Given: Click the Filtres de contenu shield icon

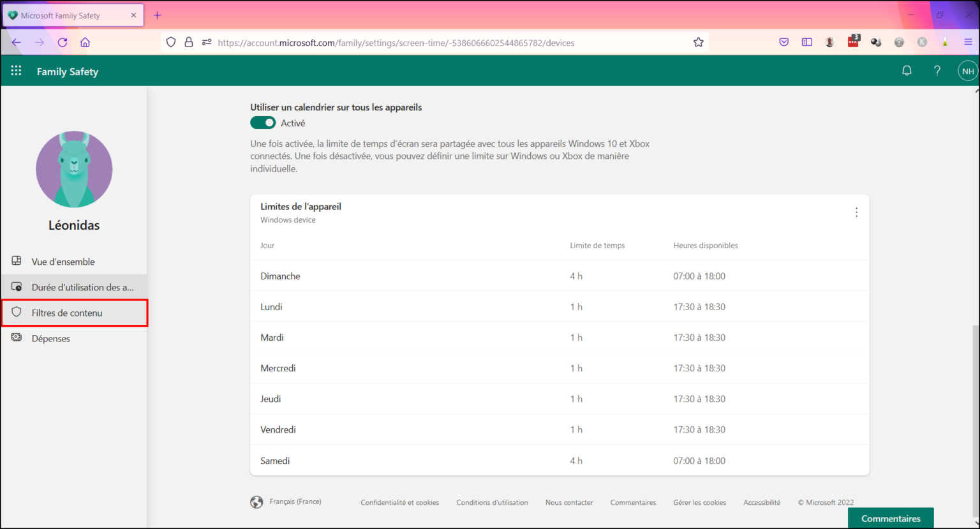Looking at the screenshot, I should 17,312.
